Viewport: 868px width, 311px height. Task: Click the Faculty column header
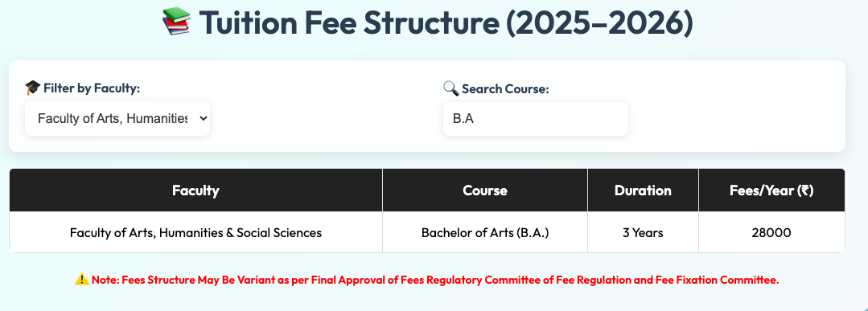pyautogui.click(x=195, y=190)
